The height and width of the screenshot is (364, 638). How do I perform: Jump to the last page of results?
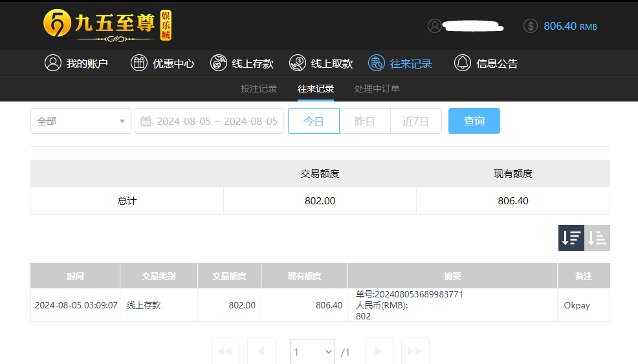415,351
